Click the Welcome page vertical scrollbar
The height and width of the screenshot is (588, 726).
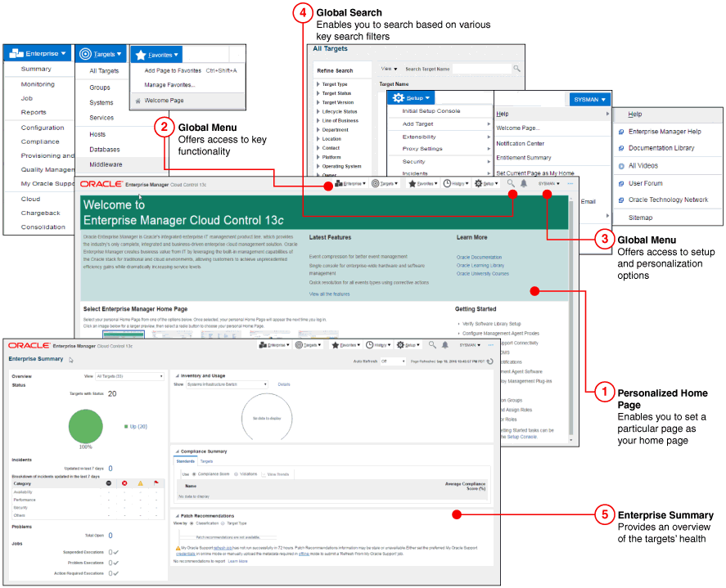coord(570,319)
